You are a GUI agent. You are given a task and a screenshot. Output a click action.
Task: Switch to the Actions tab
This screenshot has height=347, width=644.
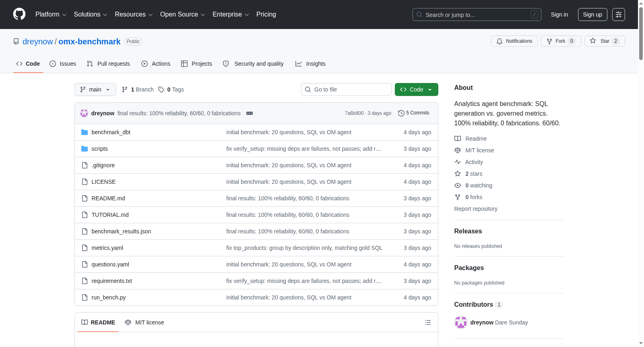[156, 64]
